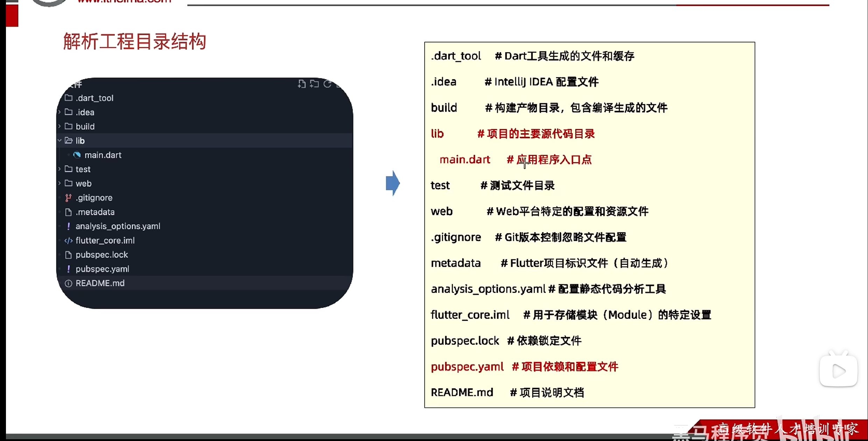
Task: Expand the web folder arrow
Action: tap(59, 183)
